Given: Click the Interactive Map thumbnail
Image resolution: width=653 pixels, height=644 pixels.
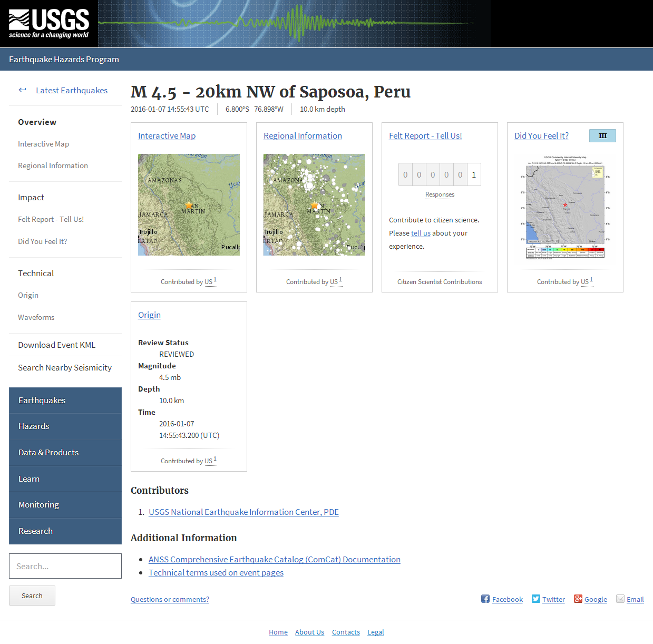Looking at the screenshot, I should (189, 204).
